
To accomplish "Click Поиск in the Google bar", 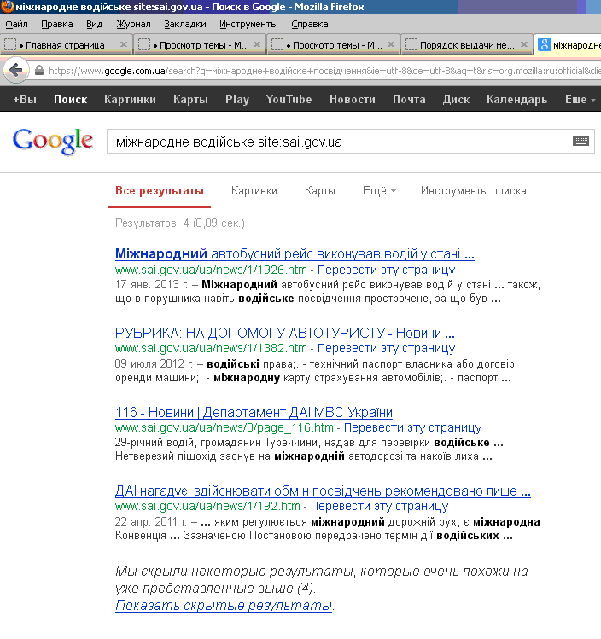I will [70, 99].
